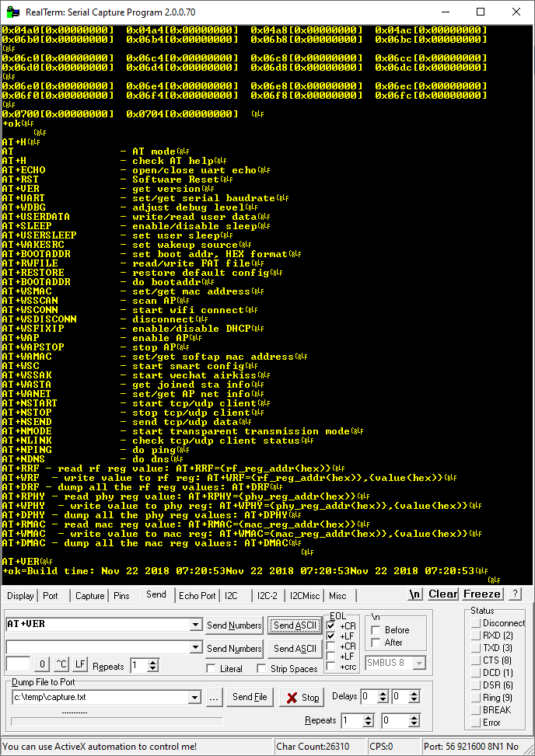Clear the terminal with the Clear button
535x756 pixels.
[x=443, y=594]
